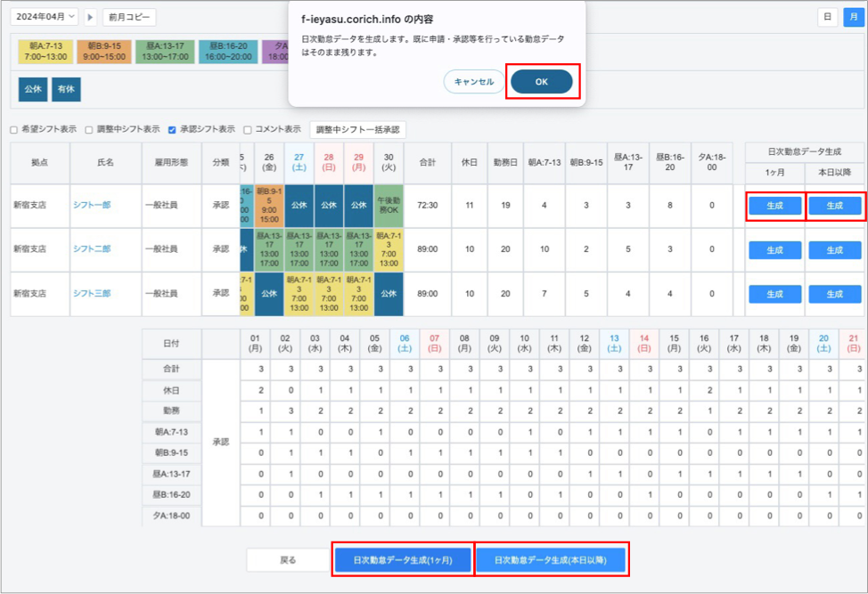
Task: Pick the 昼A:13-17 green shift chip
Action: pos(165,52)
